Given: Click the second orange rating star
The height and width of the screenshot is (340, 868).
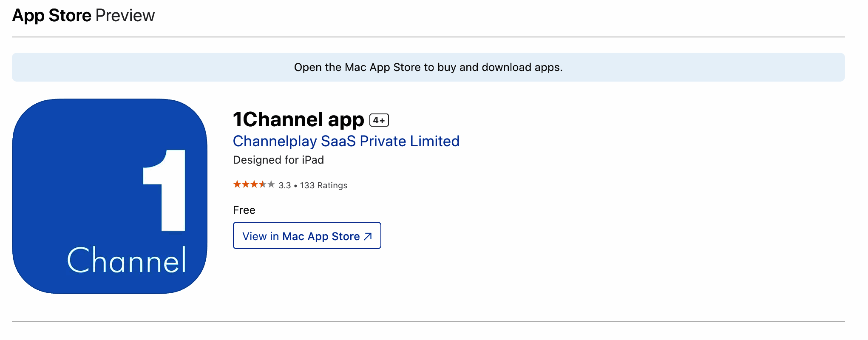Looking at the screenshot, I should 246,184.
